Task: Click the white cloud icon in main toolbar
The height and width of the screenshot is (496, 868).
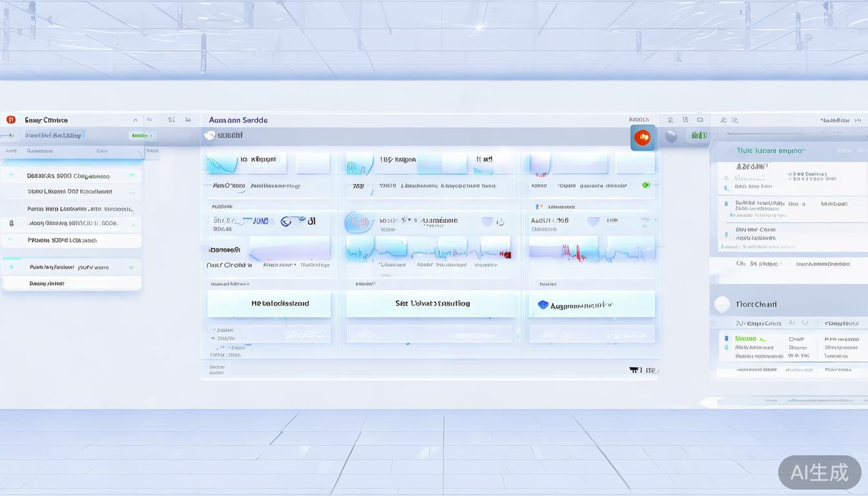Action: point(210,136)
